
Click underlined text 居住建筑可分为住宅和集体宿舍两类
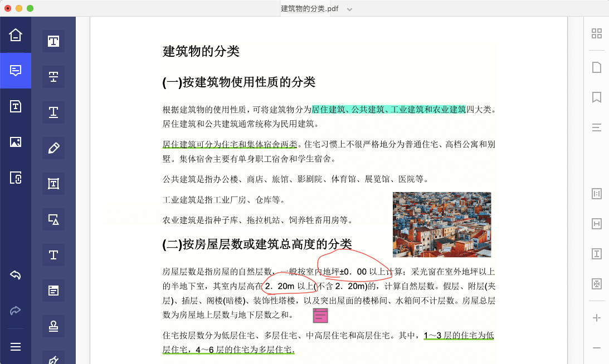[x=230, y=144]
